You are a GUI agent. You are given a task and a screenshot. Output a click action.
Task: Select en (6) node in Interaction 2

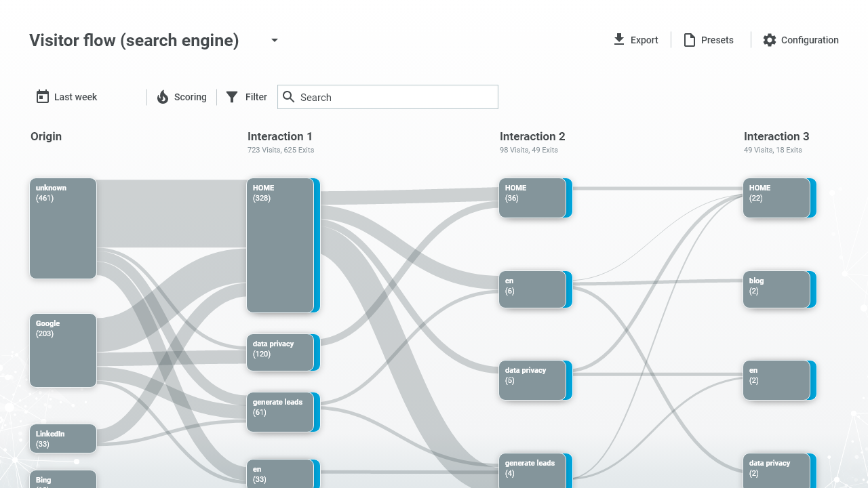point(532,289)
